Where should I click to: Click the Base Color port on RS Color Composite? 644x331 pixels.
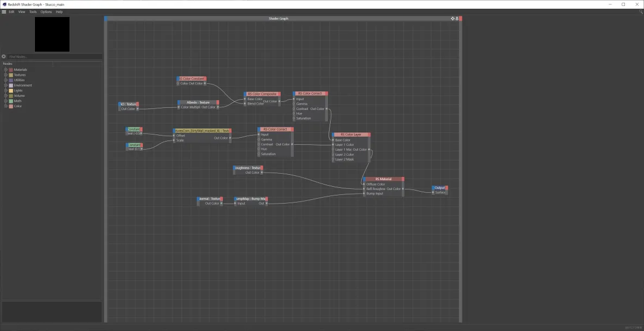tap(245, 99)
